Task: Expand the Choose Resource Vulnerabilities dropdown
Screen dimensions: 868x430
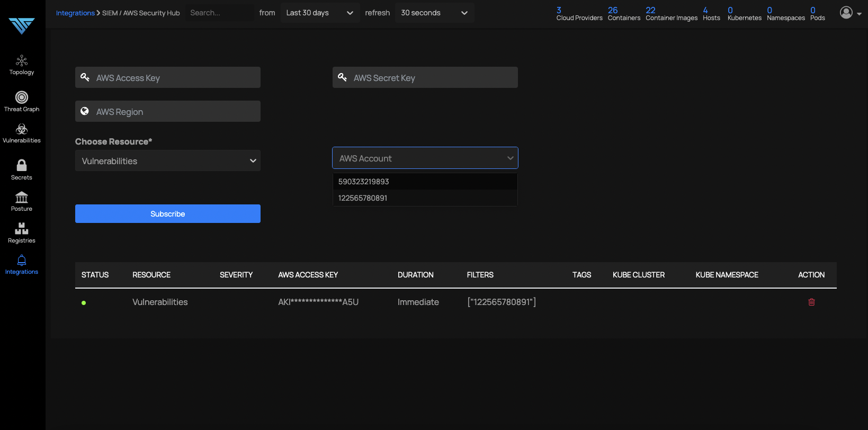Action: 168,161
